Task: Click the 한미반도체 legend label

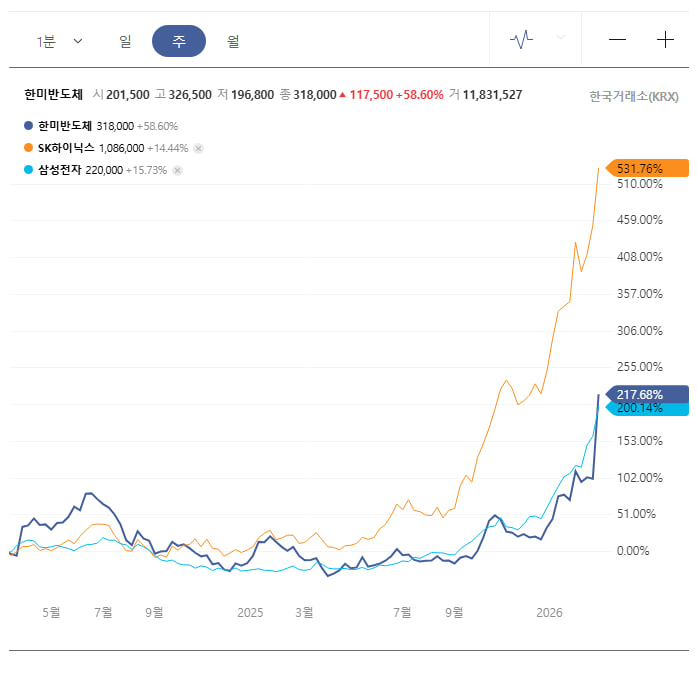Action: tap(64, 126)
